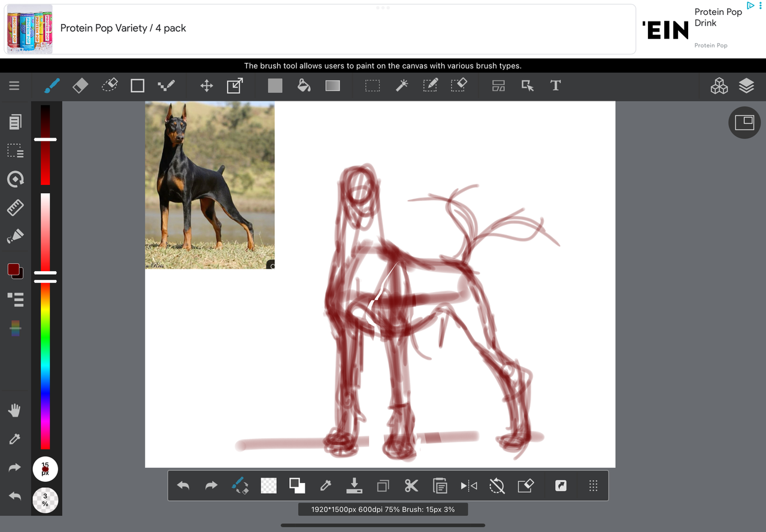
Task: Click the copy icon in the bottom bar
Action: tap(383, 486)
